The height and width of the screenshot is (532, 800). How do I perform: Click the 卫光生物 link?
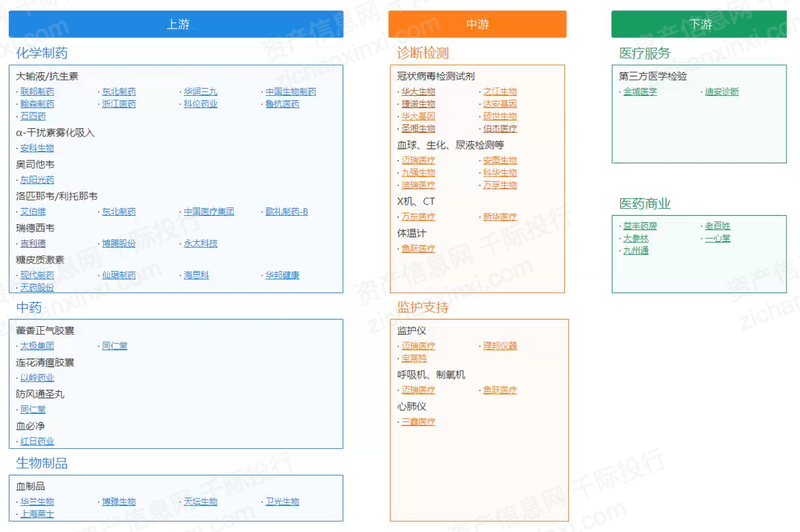pos(282,501)
